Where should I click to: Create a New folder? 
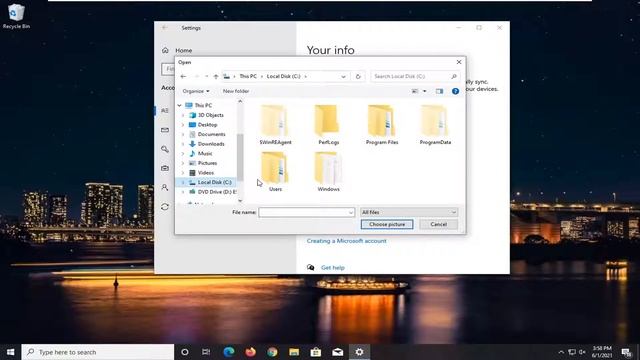(236, 91)
